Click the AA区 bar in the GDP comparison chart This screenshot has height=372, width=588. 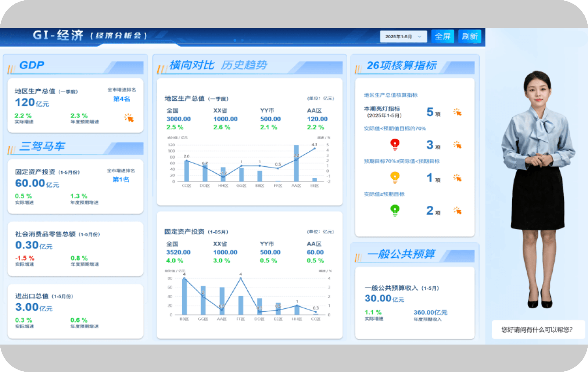pos(296,162)
